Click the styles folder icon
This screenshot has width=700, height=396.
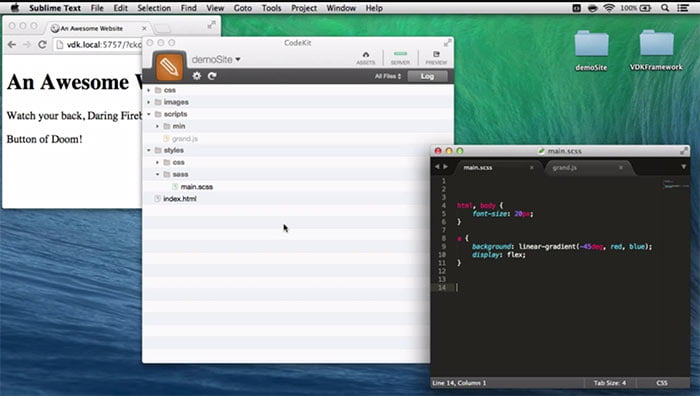158,150
